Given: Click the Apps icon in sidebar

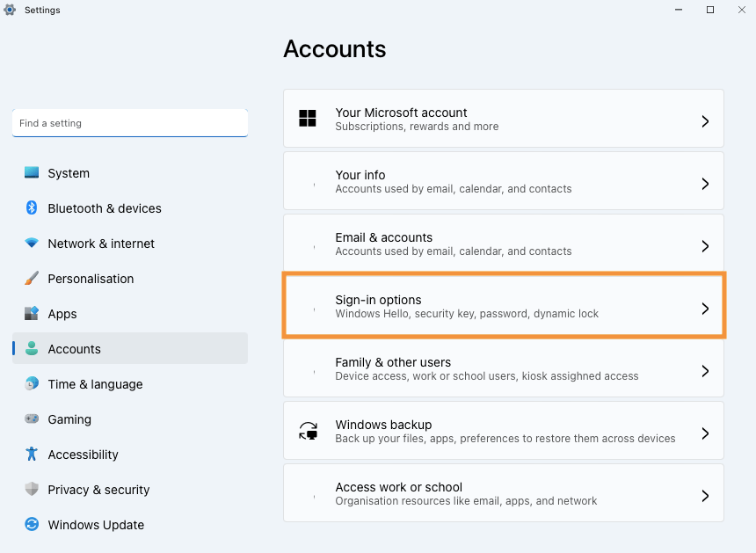Looking at the screenshot, I should (32, 314).
